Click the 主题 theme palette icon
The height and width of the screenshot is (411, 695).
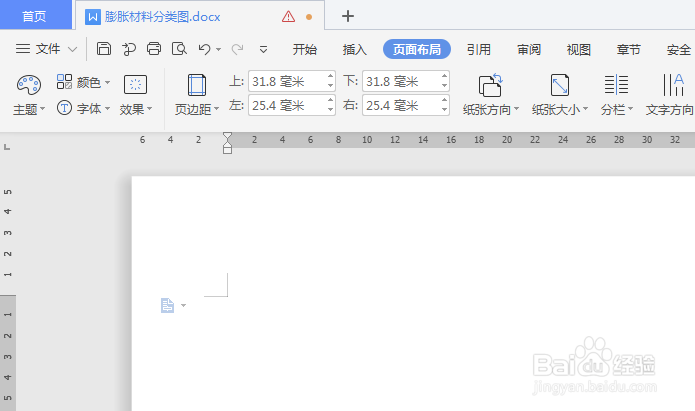[x=29, y=85]
